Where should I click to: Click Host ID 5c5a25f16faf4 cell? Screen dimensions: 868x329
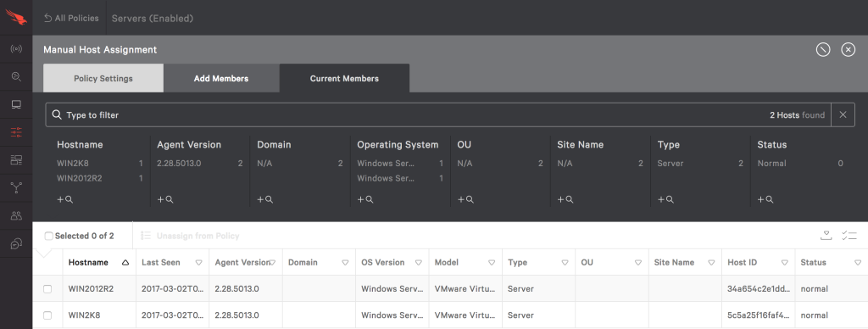(x=759, y=315)
